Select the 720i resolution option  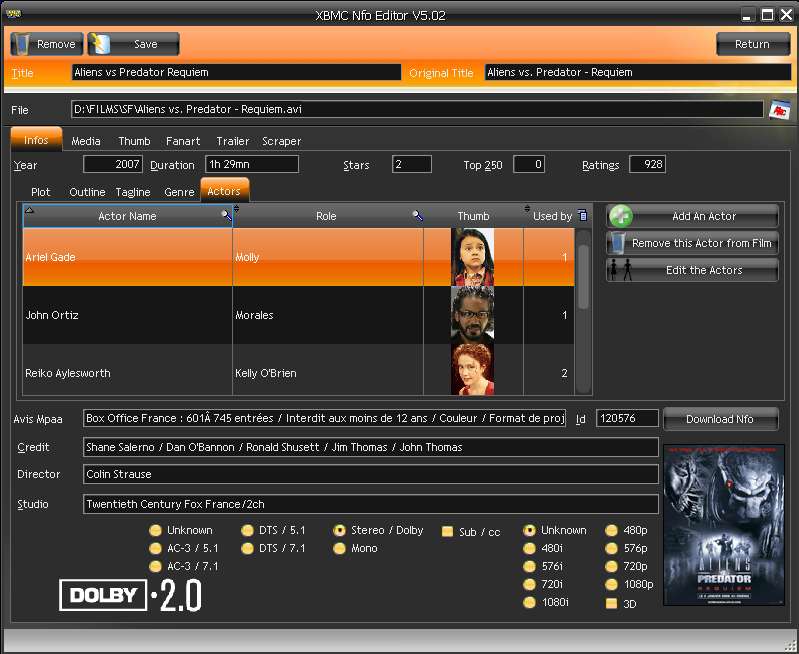(x=529, y=584)
